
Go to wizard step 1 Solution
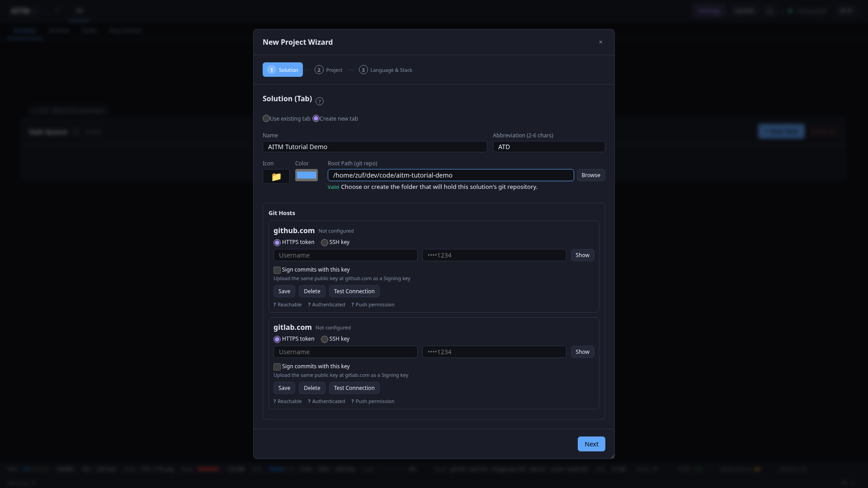283,70
